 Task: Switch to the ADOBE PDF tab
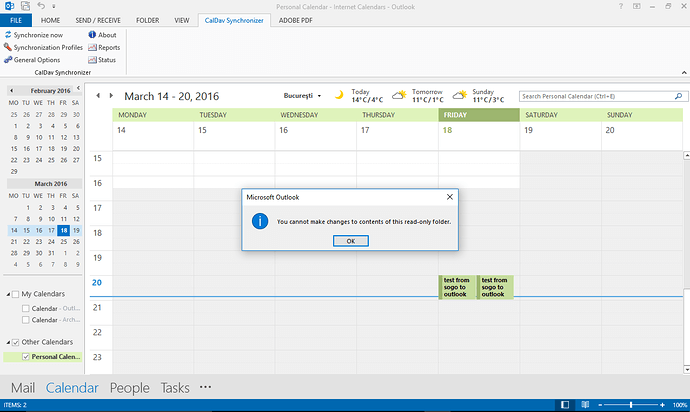[296, 20]
